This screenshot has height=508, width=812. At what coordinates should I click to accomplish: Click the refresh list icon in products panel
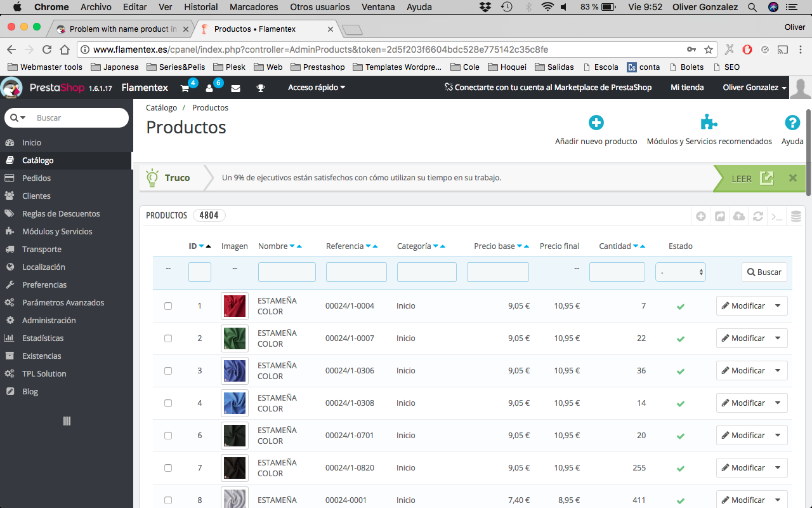(757, 217)
